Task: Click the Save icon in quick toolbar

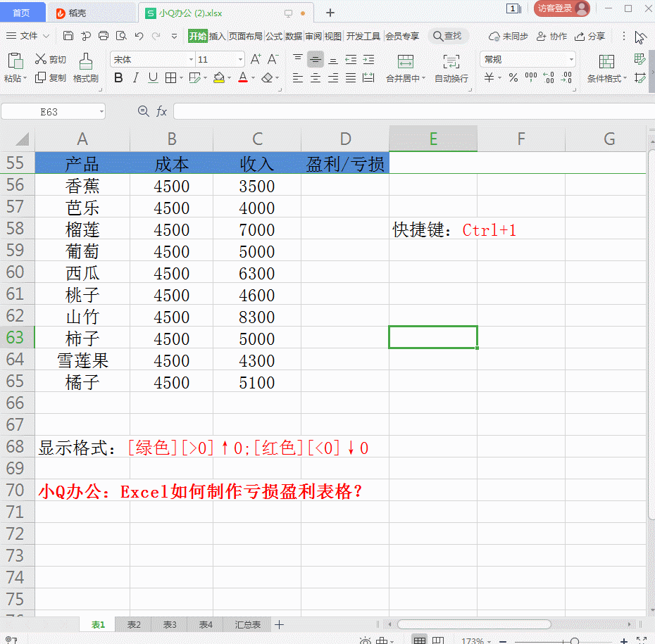Action: [68, 36]
